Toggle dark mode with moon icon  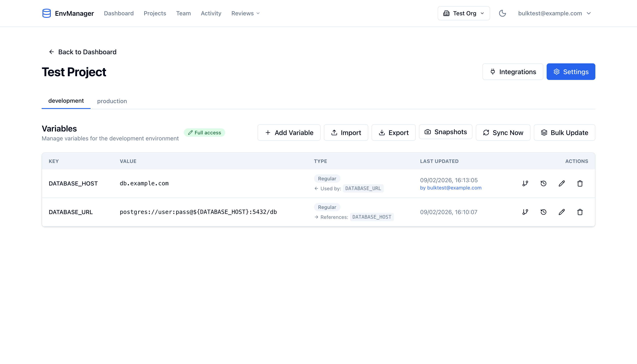[x=502, y=13]
